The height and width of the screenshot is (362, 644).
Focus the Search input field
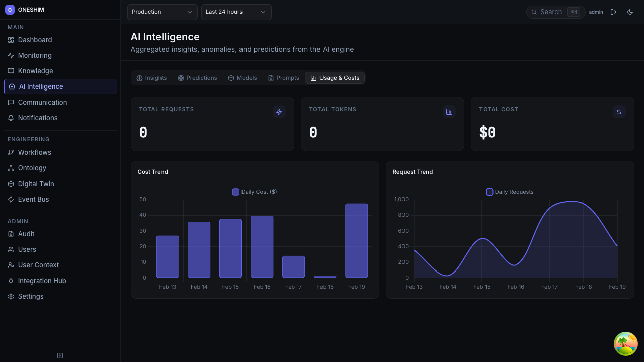point(551,12)
